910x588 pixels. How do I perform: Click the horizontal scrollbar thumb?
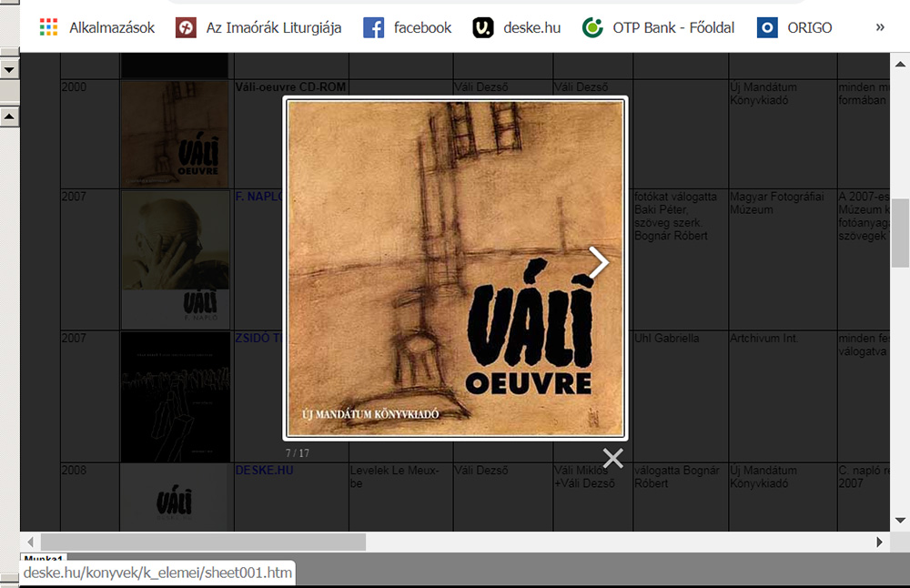click(x=203, y=542)
